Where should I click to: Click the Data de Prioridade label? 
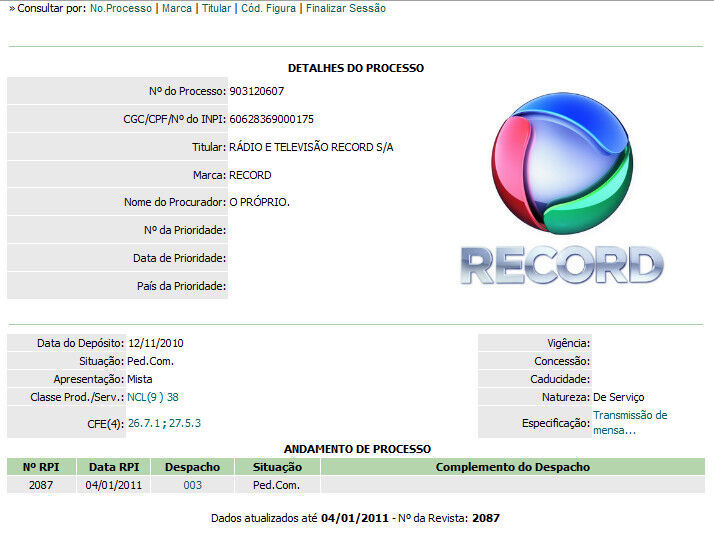179,258
